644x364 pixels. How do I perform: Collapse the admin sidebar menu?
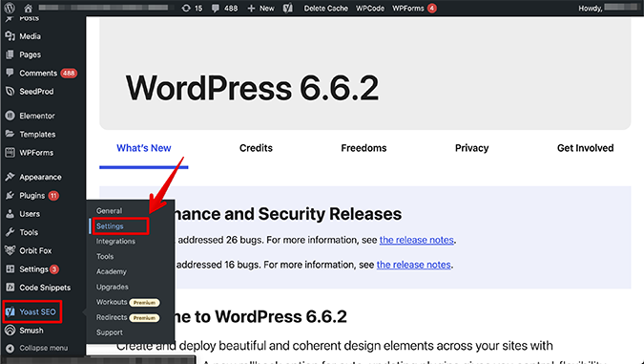pos(43,348)
